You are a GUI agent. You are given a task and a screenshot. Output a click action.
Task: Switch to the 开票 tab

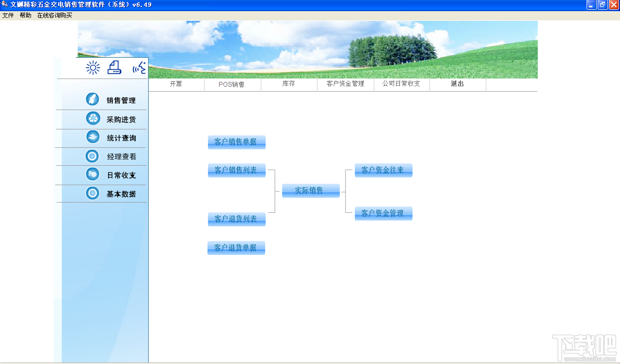pyautogui.click(x=176, y=84)
